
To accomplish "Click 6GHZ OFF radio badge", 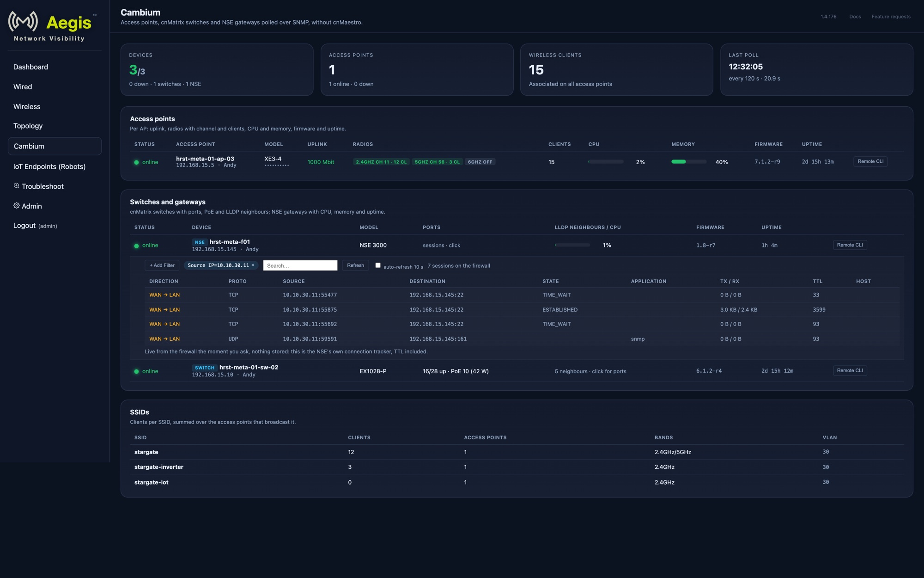I will point(480,162).
